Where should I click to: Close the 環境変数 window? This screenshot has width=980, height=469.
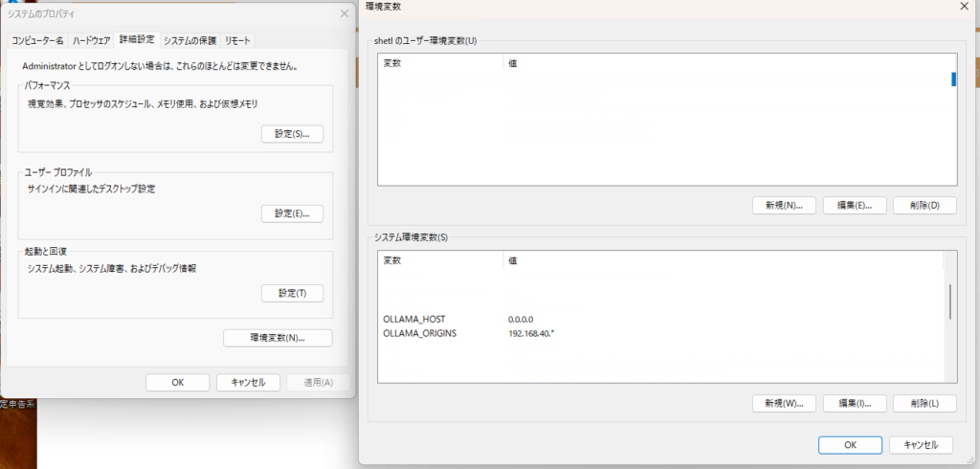click(964, 7)
